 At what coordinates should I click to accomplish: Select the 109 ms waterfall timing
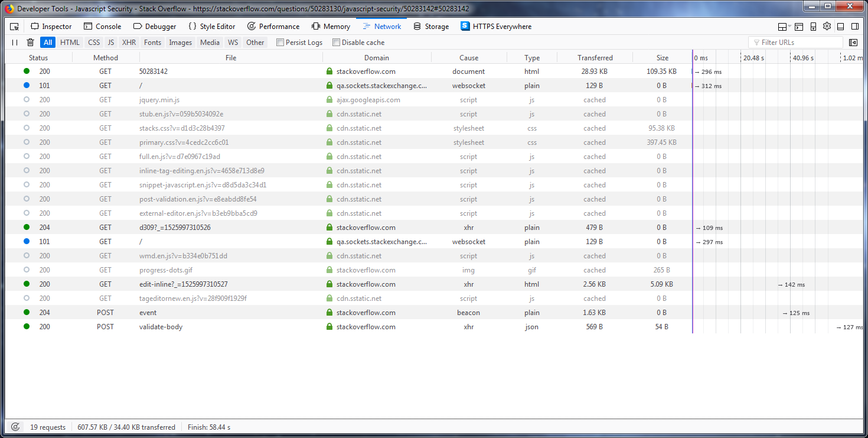pyautogui.click(x=709, y=228)
